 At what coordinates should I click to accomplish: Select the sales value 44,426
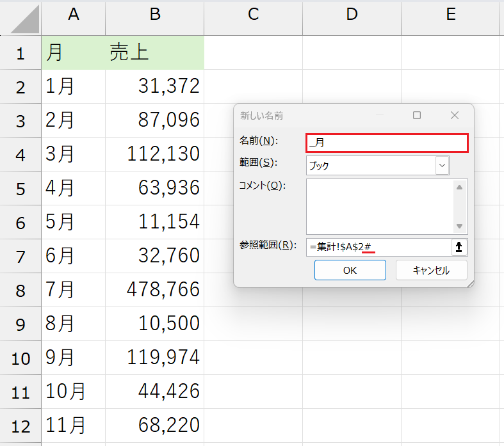[x=154, y=392]
